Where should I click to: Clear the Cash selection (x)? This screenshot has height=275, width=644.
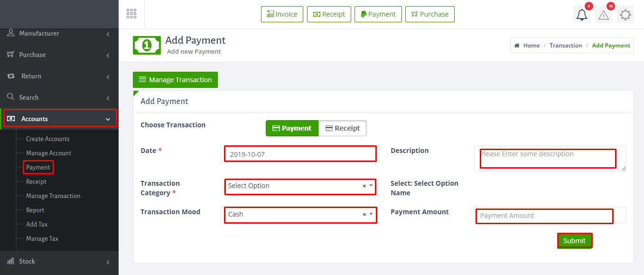364,215
